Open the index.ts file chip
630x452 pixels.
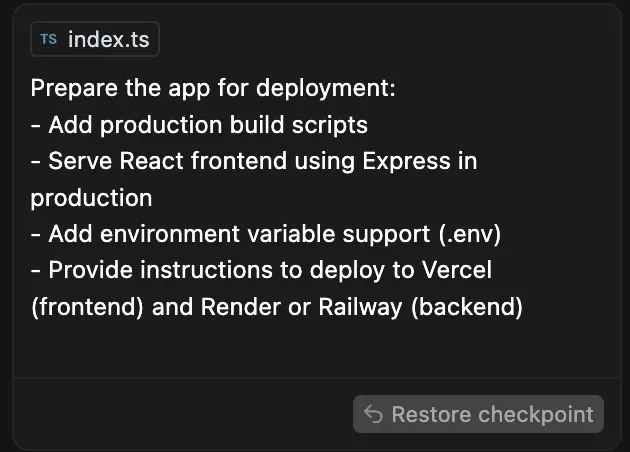95,39
